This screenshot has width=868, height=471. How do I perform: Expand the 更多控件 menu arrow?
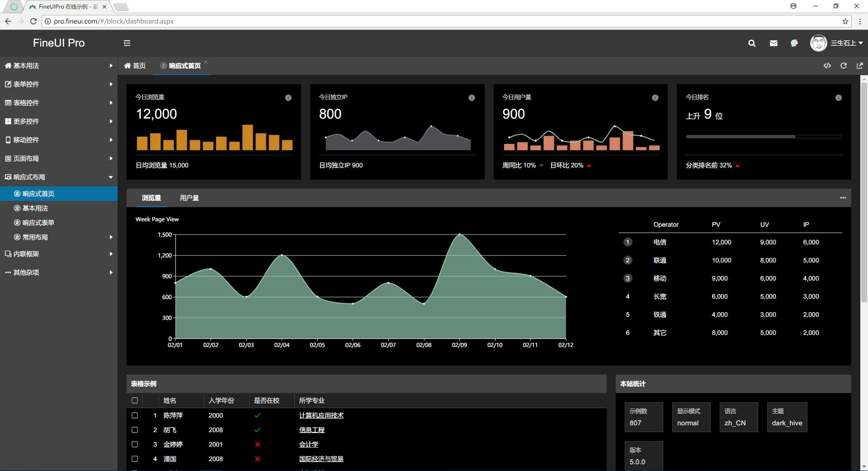111,121
